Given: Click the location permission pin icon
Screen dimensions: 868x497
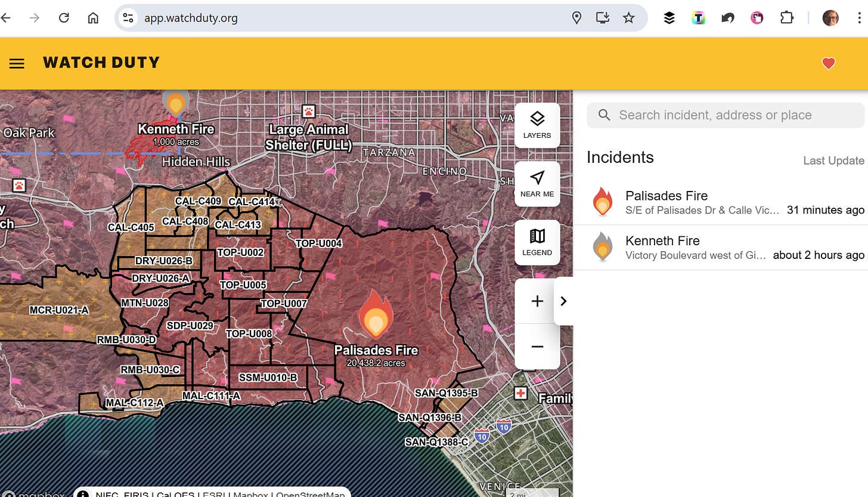Looking at the screenshot, I should [x=576, y=18].
